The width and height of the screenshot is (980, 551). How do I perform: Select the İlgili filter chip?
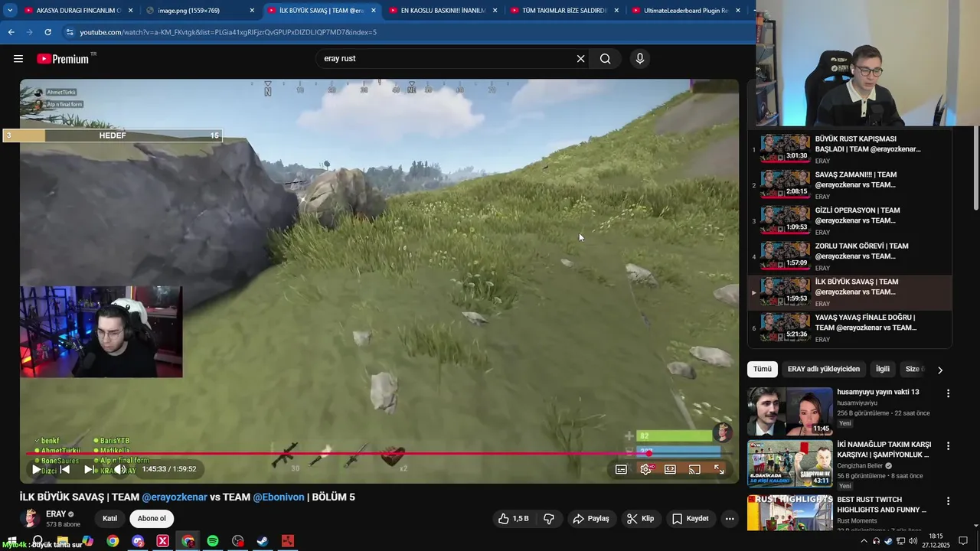pos(883,369)
